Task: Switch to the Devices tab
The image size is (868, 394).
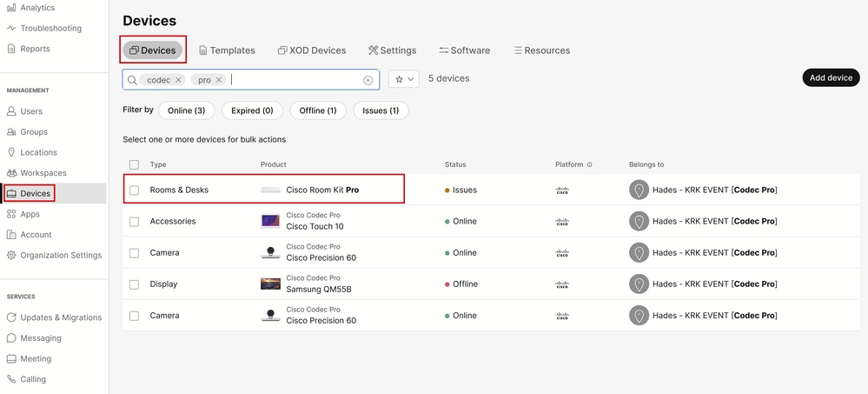Action: tap(153, 50)
